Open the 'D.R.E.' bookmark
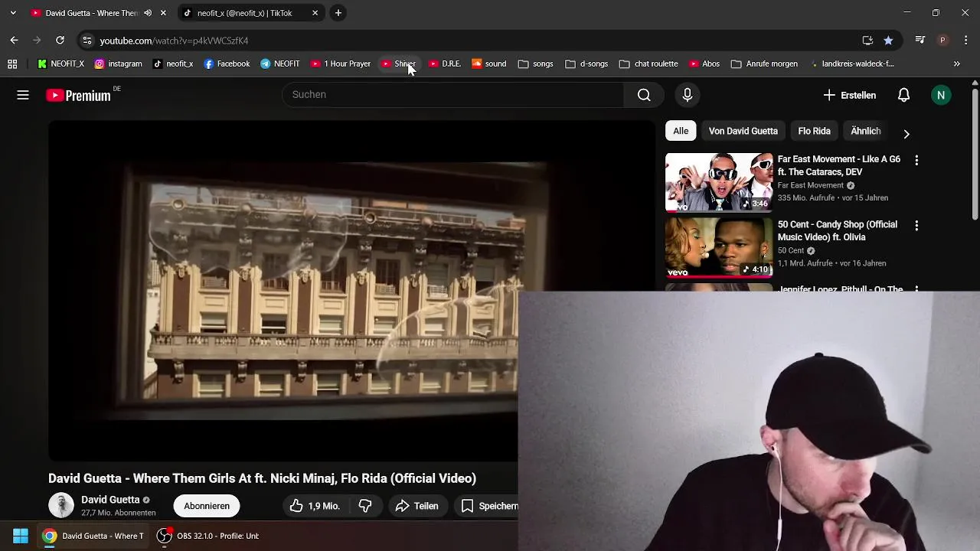Viewport: 980px width, 551px height. pos(444,64)
